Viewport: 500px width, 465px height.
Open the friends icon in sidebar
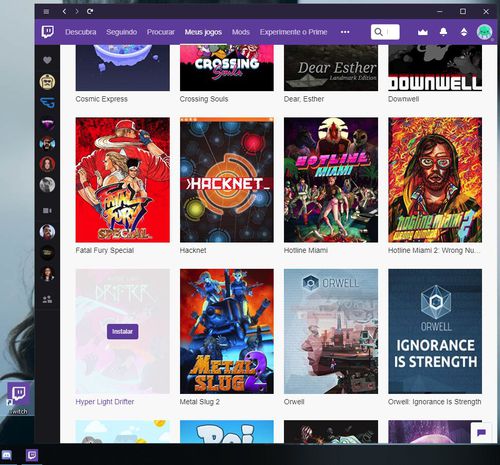(47, 299)
